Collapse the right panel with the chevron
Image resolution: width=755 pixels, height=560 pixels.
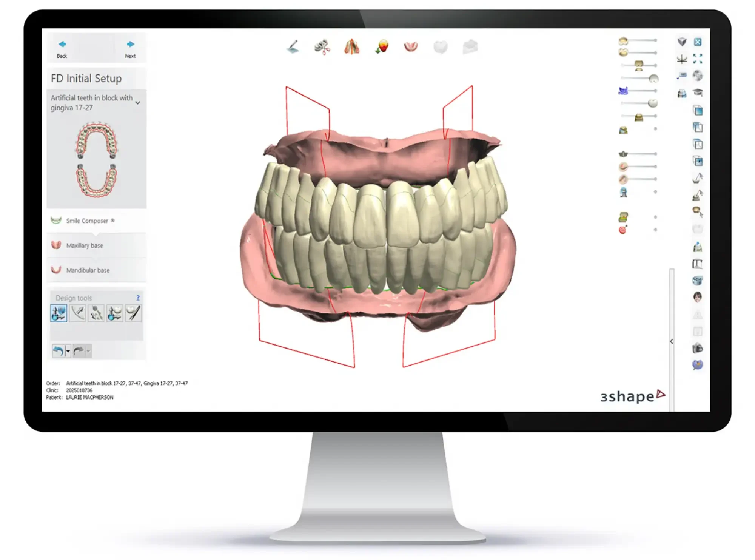click(672, 341)
